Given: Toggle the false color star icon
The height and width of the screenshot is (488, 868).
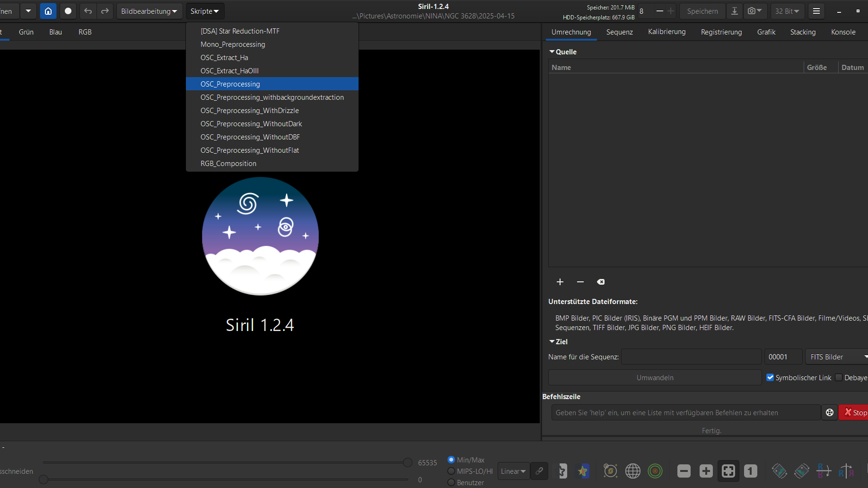Looking at the screenshot, I should point(583,471).
